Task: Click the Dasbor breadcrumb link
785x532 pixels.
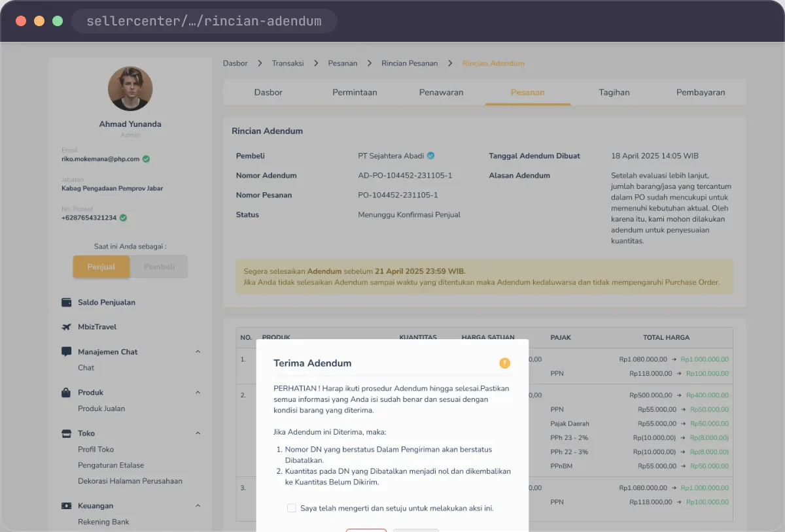Action: [235, 63]
